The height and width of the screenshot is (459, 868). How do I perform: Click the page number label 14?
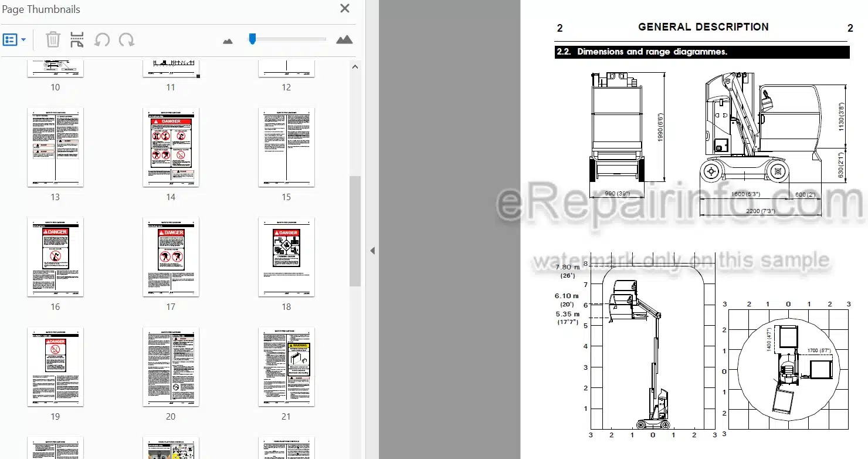click(171, 197)
